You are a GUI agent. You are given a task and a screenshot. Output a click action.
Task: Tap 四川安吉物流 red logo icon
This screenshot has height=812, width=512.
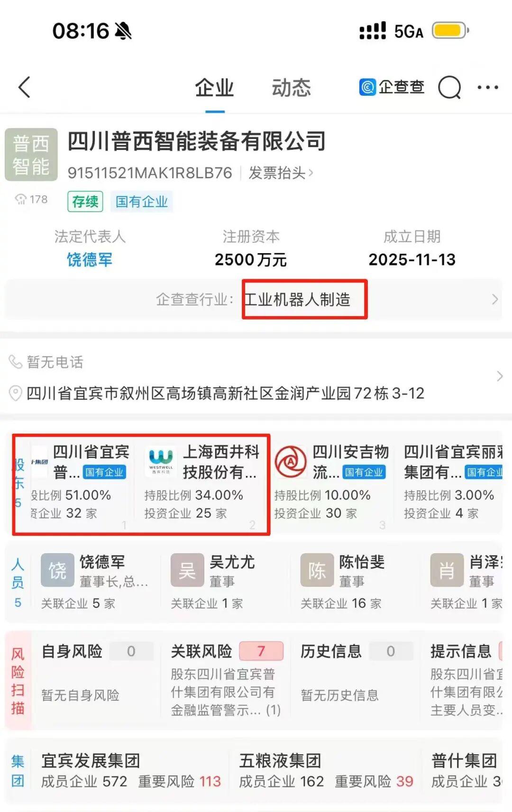pos(291,461)
